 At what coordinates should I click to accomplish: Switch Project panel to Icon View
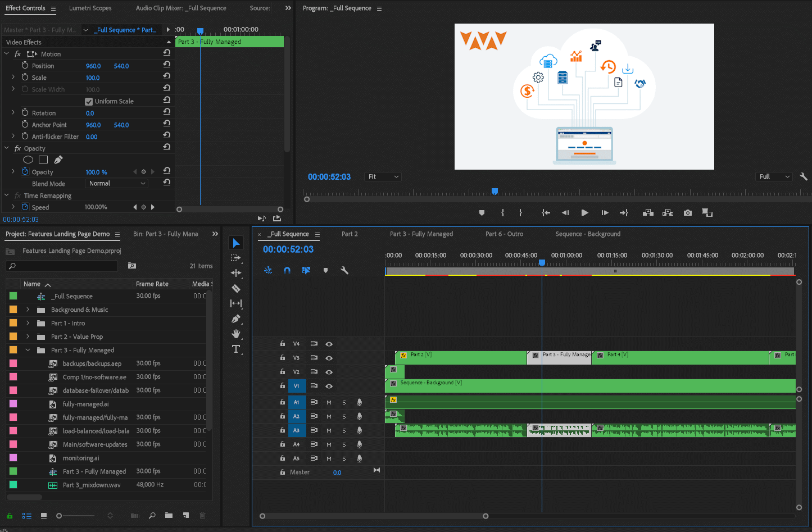[x=44, y=516]
